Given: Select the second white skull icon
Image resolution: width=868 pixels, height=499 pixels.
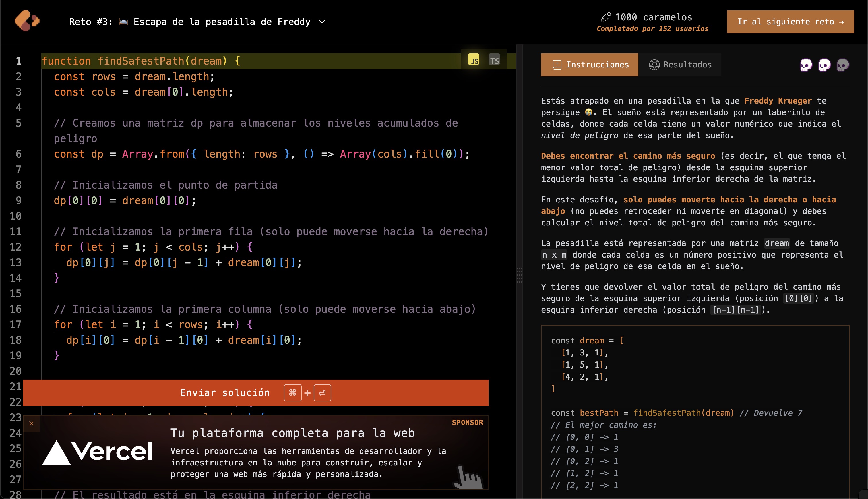Looking at the screenshot, I should pyautogui.click(x=825, y=65).
